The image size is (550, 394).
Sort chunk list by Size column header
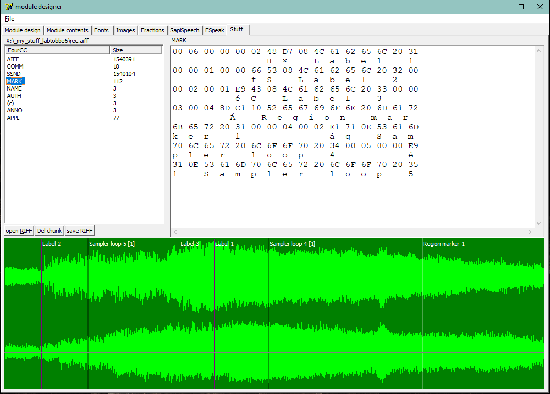tap(136, 50)
